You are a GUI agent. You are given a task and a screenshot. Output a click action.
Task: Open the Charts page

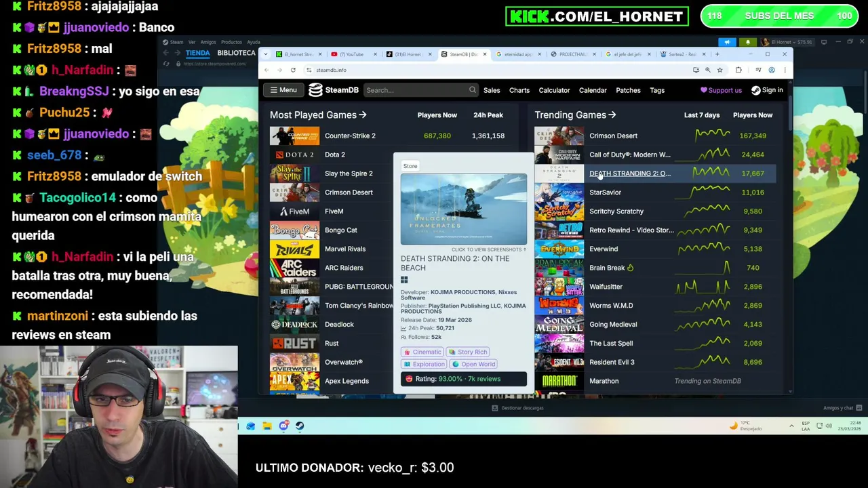(x=519, y=90)
